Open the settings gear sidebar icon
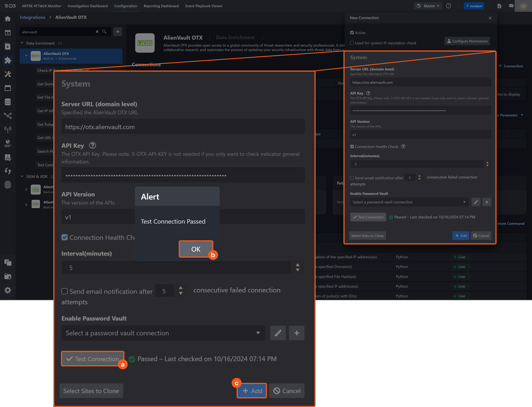Viewport: 532px width, 407px height. [x=8, y=290]
